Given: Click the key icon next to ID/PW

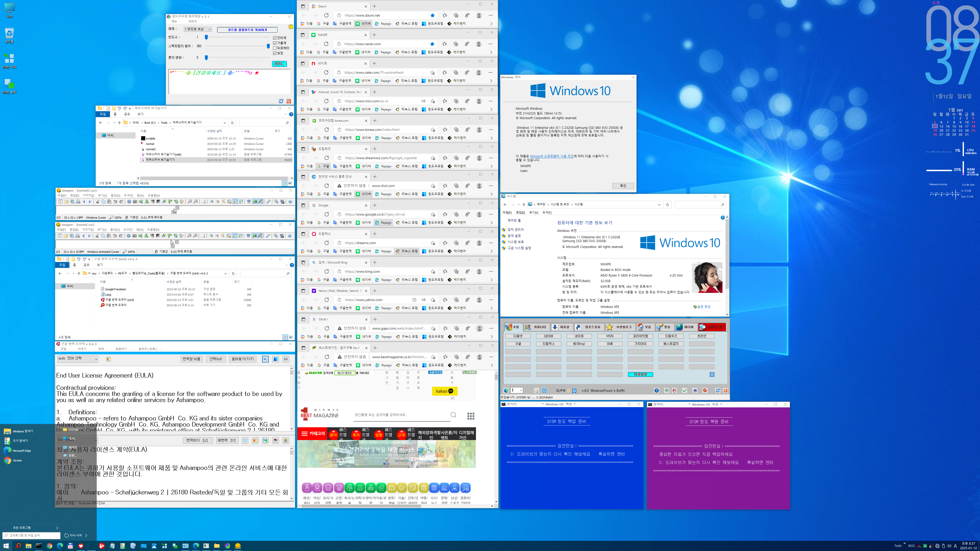Looking at the screenshot, I should [x=570, y=391].
